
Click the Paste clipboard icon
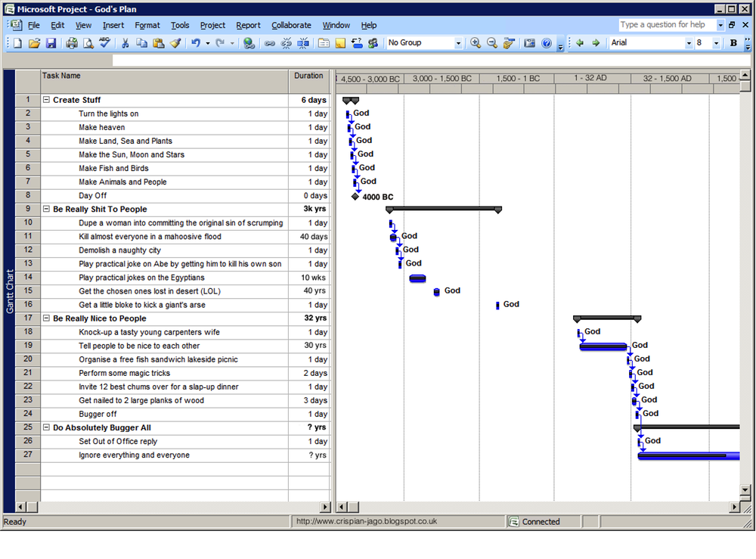pos(158,43)
